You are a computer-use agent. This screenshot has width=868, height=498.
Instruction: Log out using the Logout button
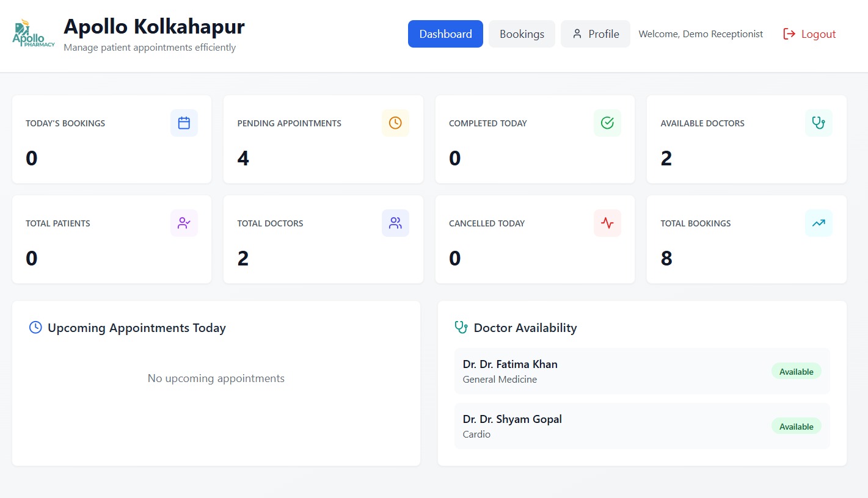coord(809,34)
